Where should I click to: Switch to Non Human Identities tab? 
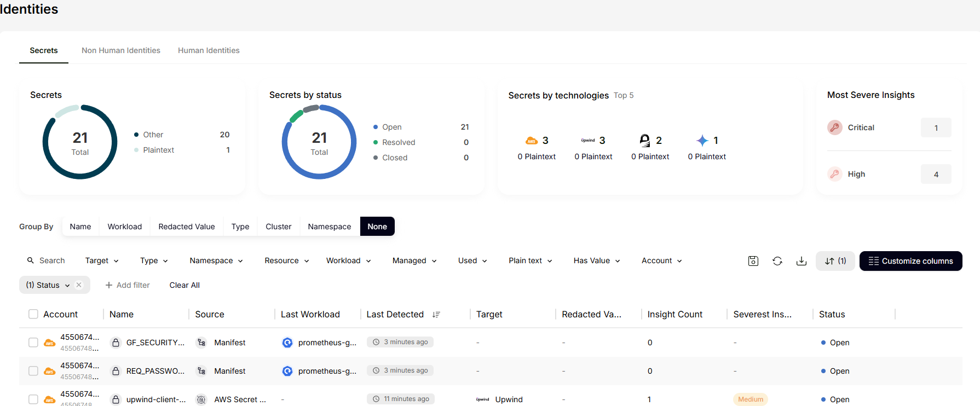click(x=121, y=50)
